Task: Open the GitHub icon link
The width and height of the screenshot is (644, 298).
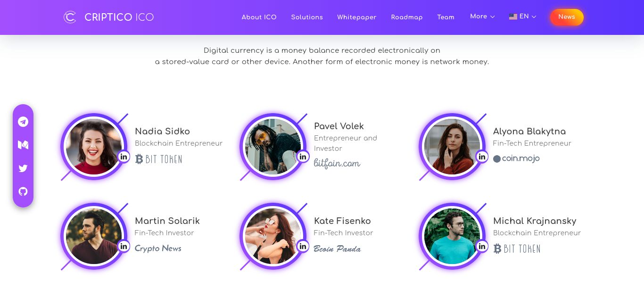Action: click(x=23, y=191)
